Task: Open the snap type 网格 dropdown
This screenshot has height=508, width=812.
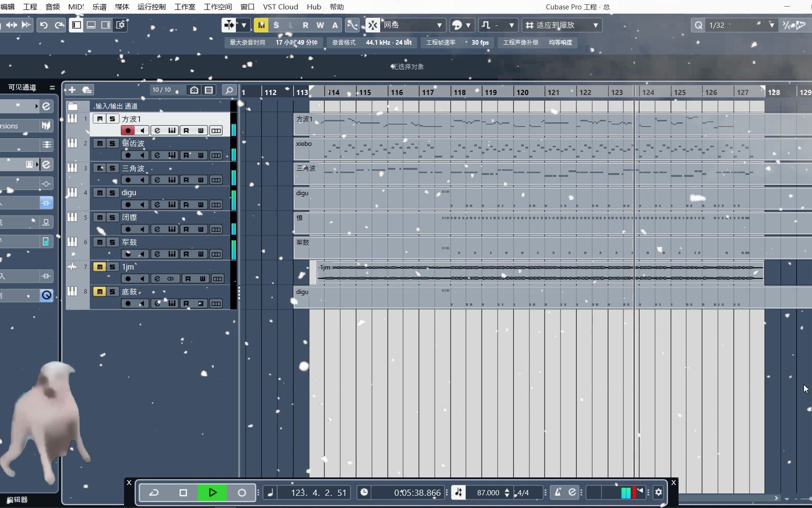Action: point(413,25)
